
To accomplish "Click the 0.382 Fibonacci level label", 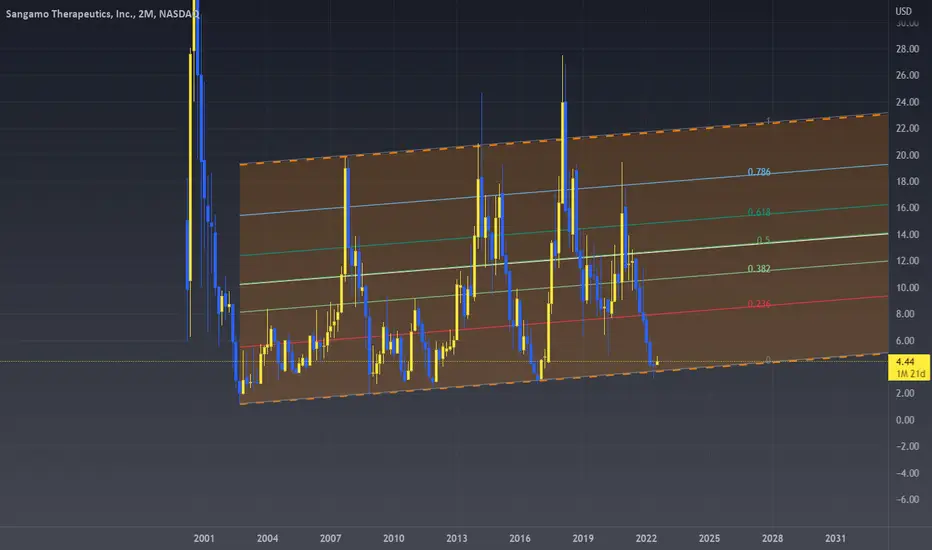I will [x=759, y=269].
